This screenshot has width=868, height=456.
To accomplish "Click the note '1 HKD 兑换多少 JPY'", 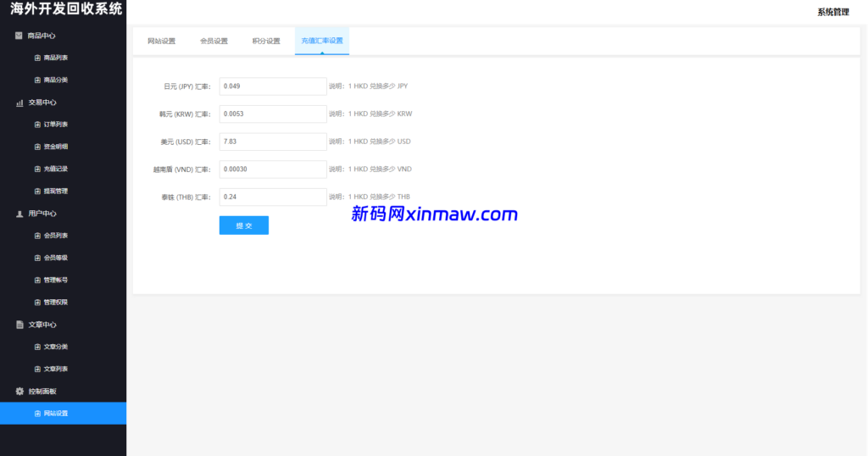I will (377, 86).
